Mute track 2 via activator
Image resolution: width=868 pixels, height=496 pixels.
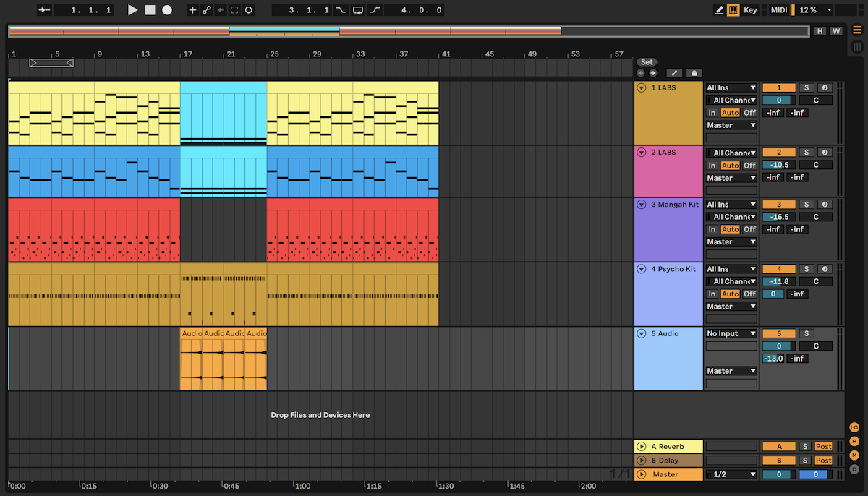point(779,153)
